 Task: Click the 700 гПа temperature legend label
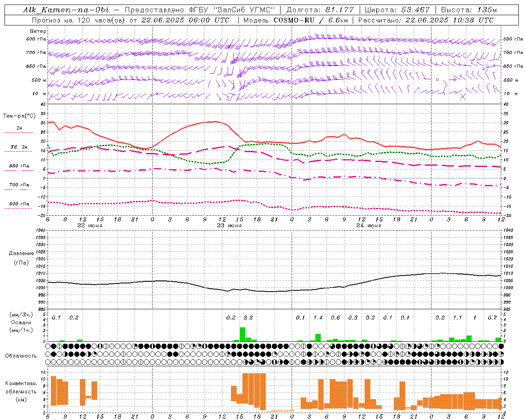pos(19,185)
